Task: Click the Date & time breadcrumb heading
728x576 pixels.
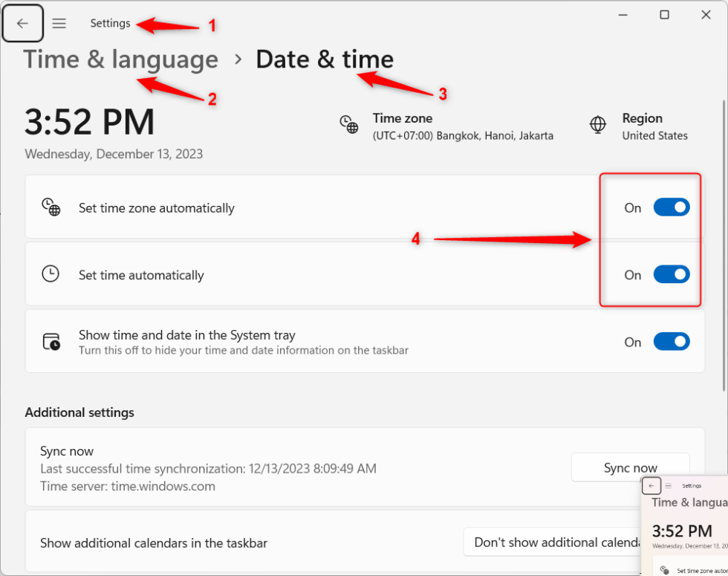Action: pyautogui.click(x=325, y=59)
